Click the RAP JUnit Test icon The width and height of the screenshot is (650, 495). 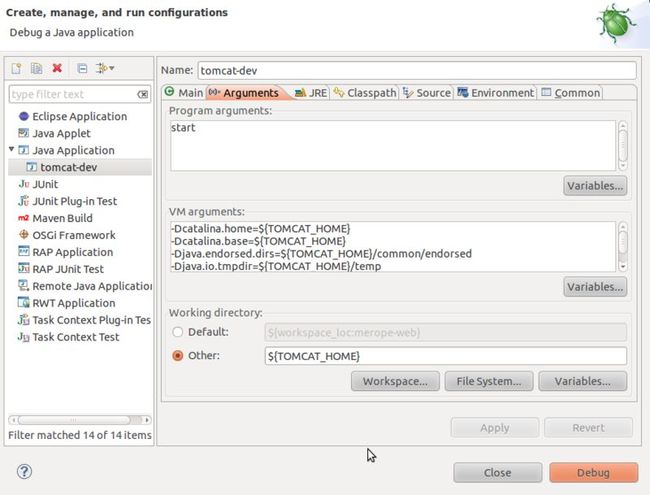[24, 269]
